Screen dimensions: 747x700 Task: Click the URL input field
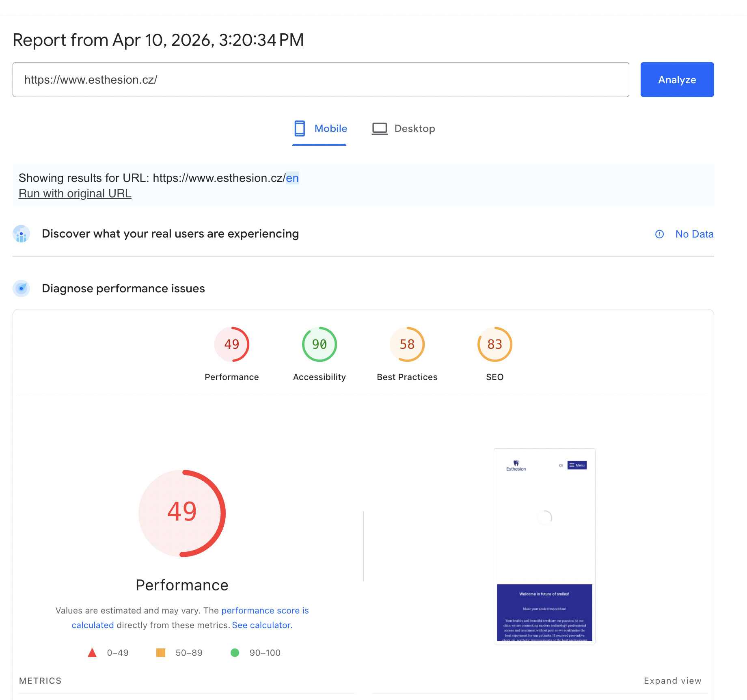tap(321, 80)
